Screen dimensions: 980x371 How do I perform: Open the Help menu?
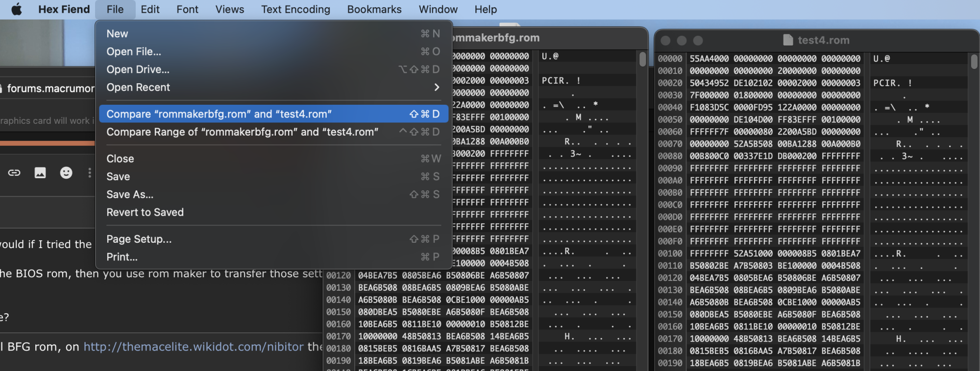(x=486, y=9)
